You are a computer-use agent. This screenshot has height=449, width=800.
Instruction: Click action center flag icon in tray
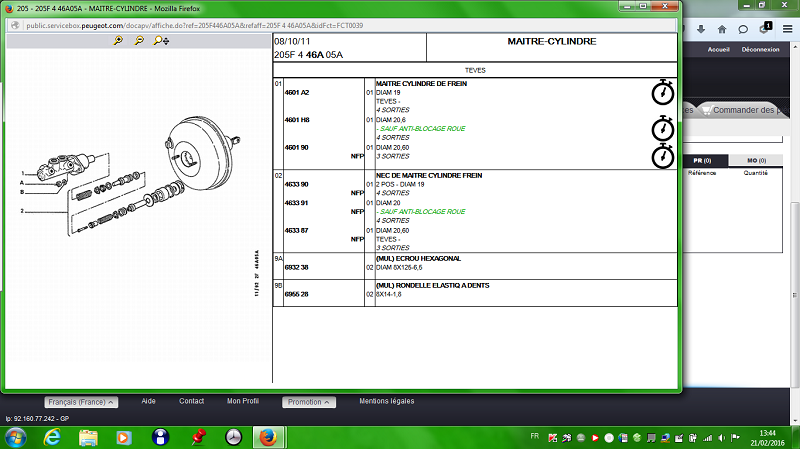tap(735, 438)
